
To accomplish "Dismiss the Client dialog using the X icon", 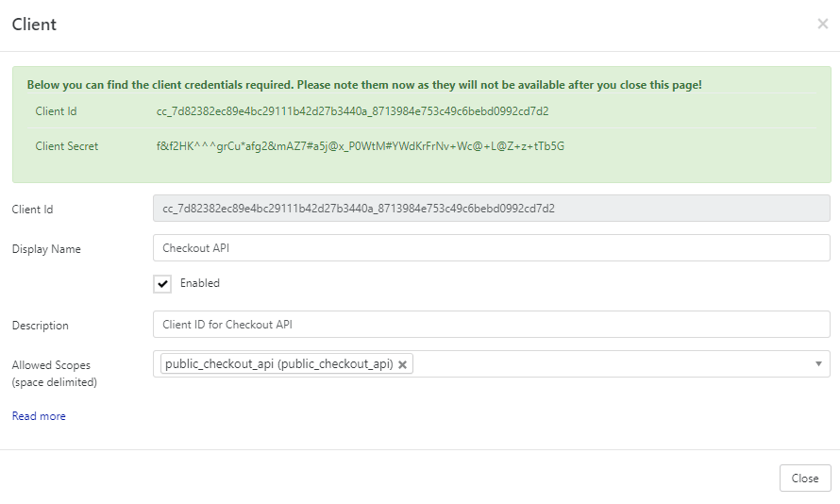I will point(822,25).
